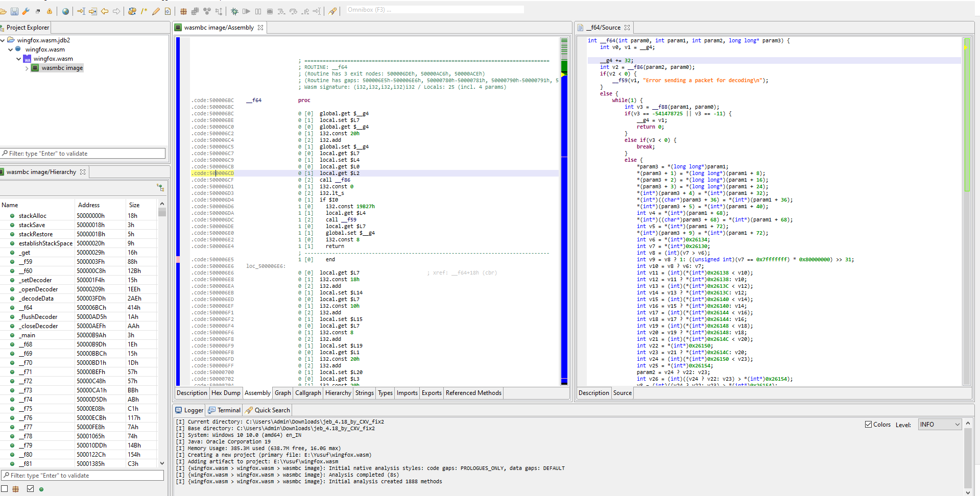
Task: Click the green bug debugger icon
Action: click(234, 11)
